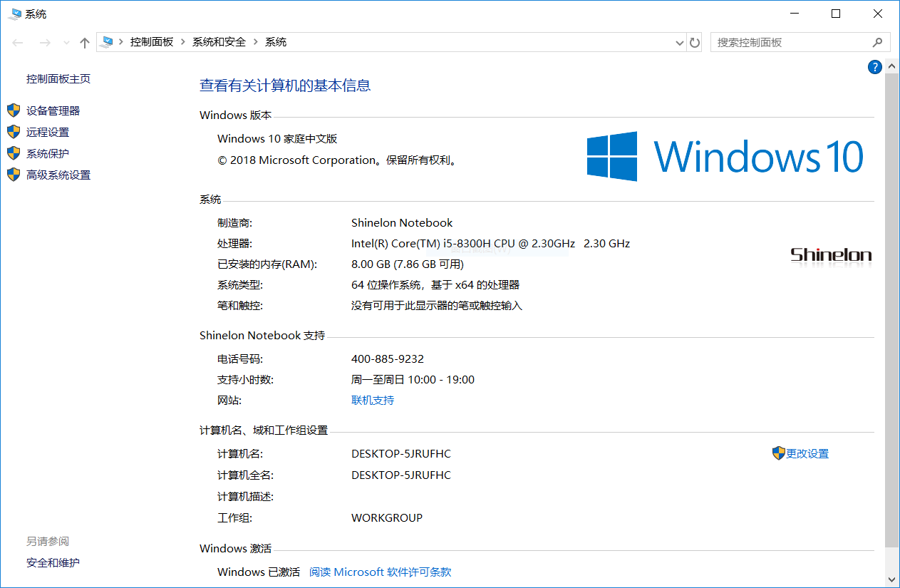The height and width of the screenshot is (588, 900).
Task: Click the shield icon beside 高级系统设置
Action: tap(13, 175)
